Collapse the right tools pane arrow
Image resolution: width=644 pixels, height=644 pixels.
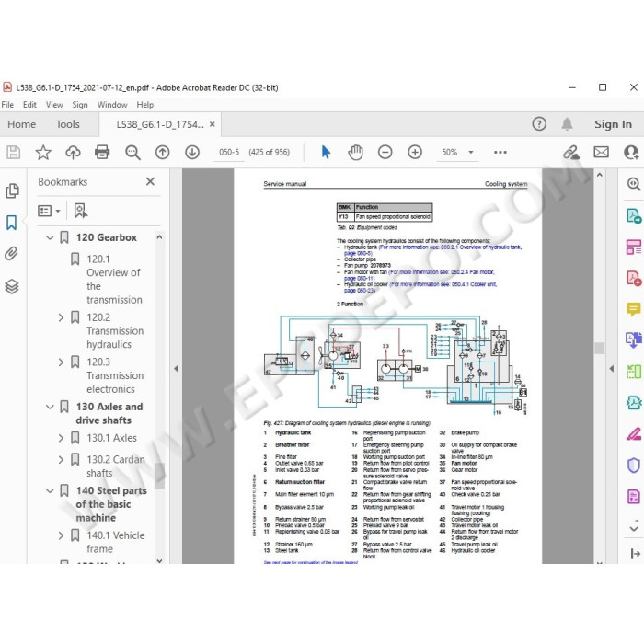pyautogui.click(x=612, y=368)
